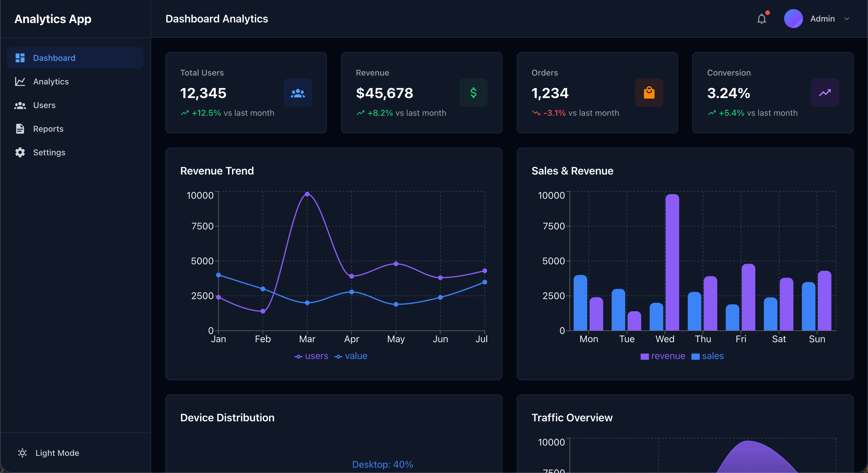Navigate to the Reports menu item
This screenshot has width=868, height=473.
coord(75,129)
